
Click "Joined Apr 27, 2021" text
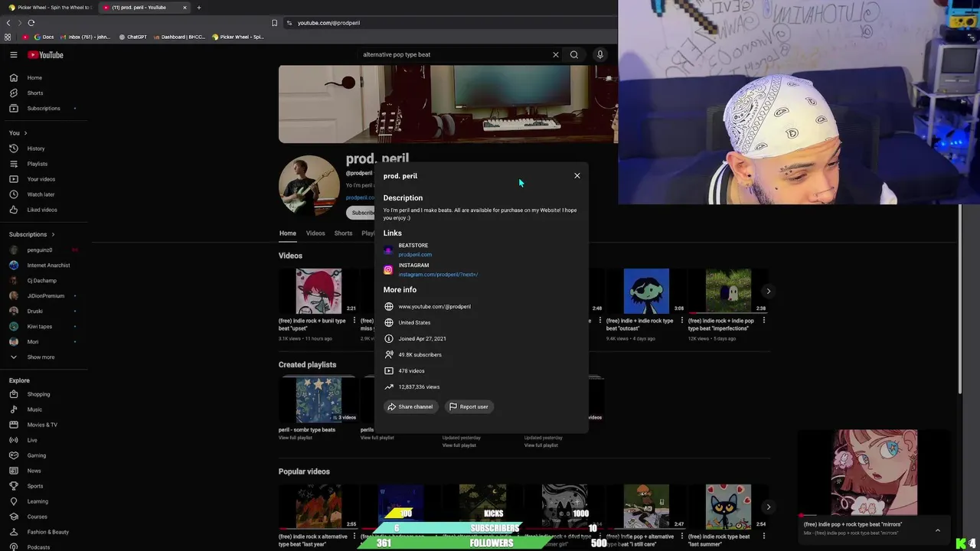point(422,339)
